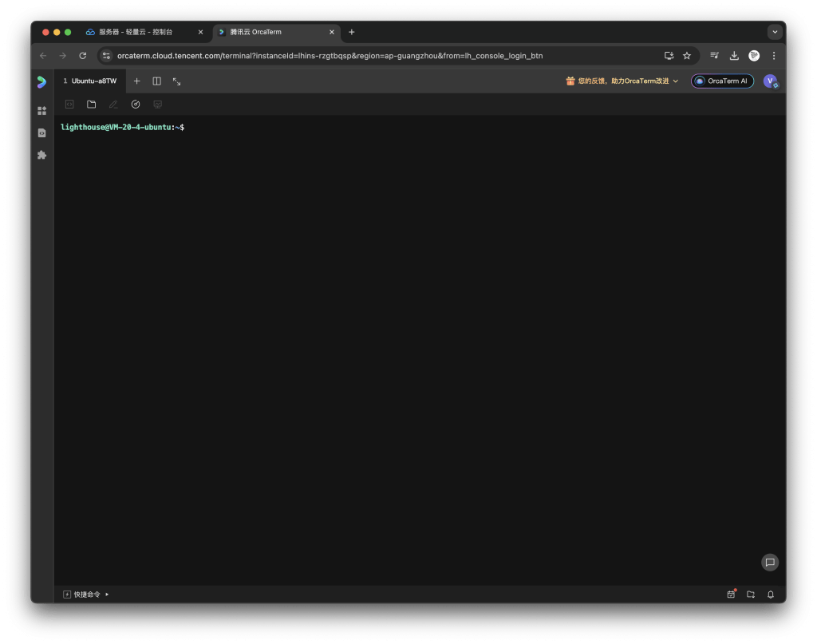
Task: Open the Chrome tab search dropdown arrow
Action: click(x=774, y=32)
